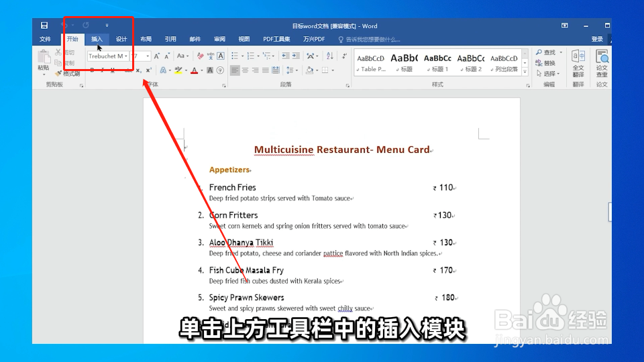Viewport: 644px width, 362px height.
Task: Click the Replace (替换) button
Action: [x=545, y=63]
